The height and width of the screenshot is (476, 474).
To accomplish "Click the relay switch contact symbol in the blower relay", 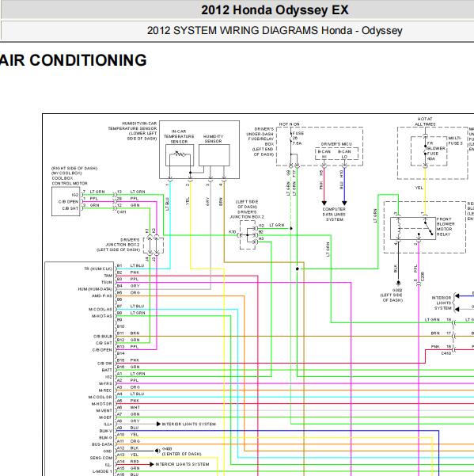I will [x=427, y=227].
